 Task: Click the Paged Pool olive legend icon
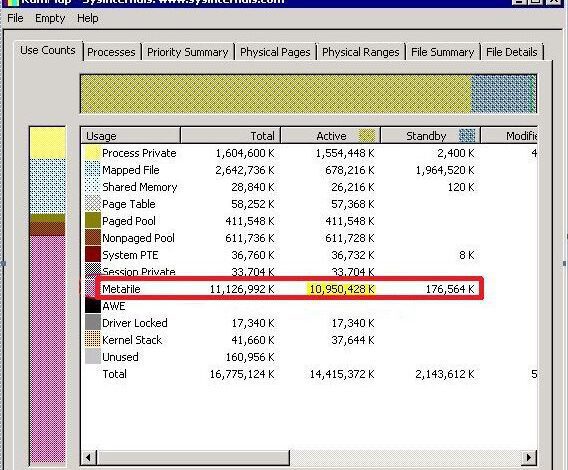92,221
